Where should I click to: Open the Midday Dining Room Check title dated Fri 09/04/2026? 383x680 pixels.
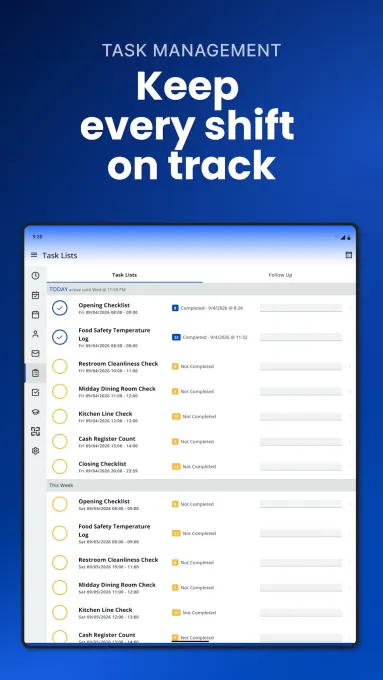pos(117,389)
